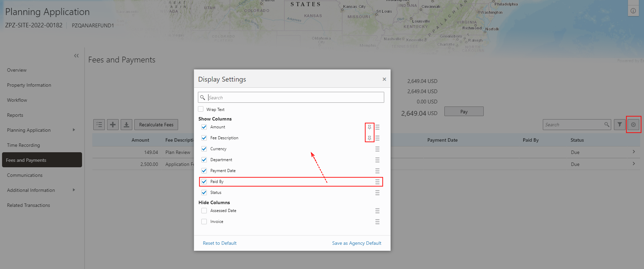Collapse the left navigation panel
The image size is (644, 269).
click(76, 56)
